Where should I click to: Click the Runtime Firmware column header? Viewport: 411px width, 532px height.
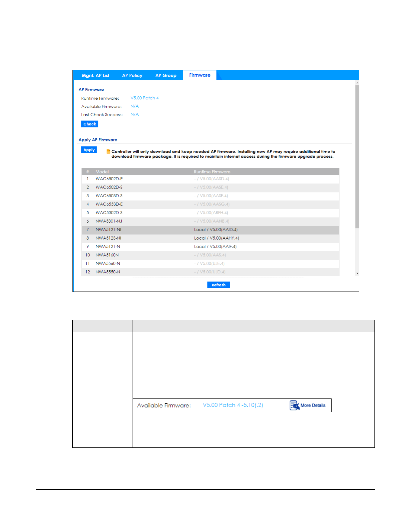(212, 172)
